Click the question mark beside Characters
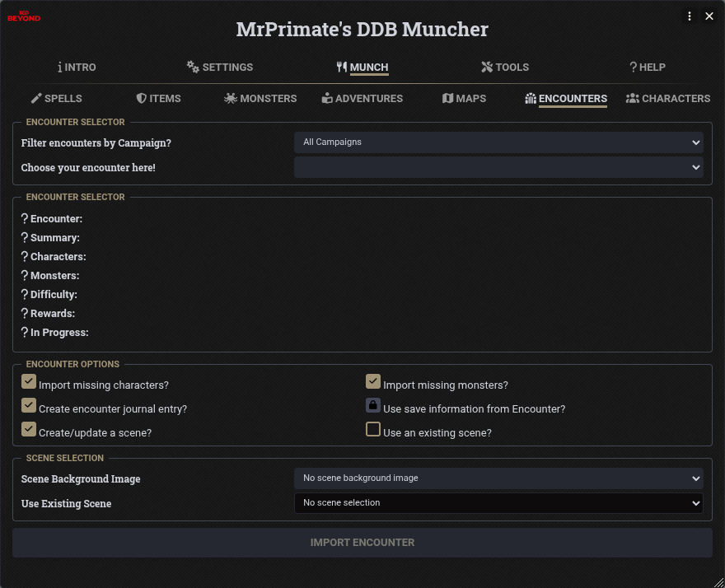This screenshot has height=588, width=725. click(x=25, y=257)
